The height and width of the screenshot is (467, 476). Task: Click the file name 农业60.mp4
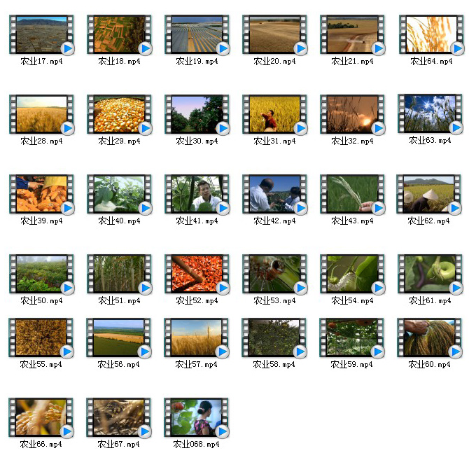[430, 365]
